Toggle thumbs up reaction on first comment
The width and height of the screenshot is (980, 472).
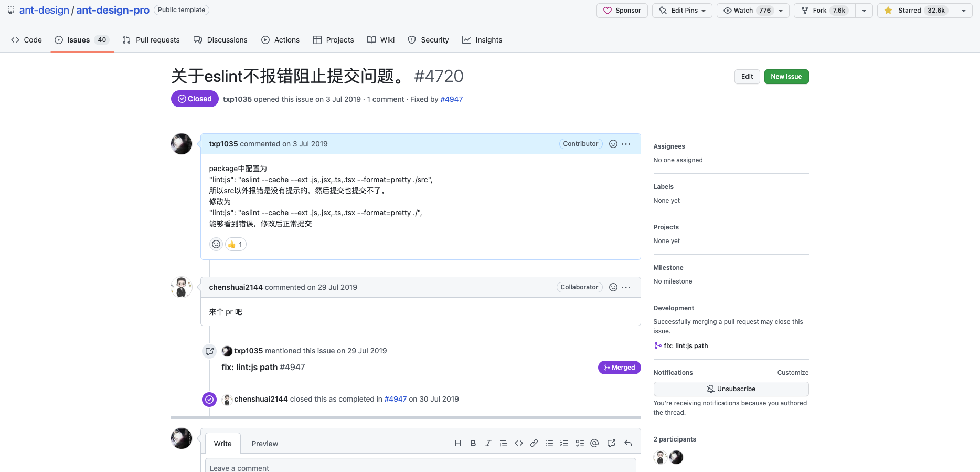coord(236,244)
